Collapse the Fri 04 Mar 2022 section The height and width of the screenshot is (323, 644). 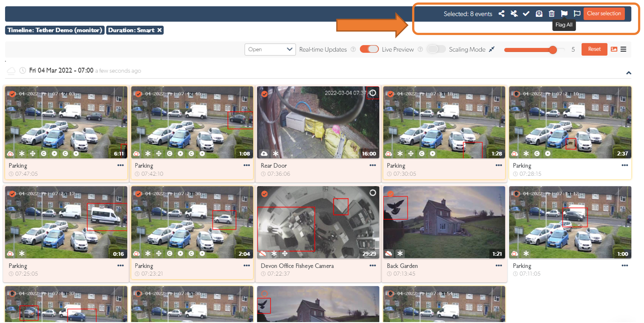pyautogui.click(x=628, y=73)
